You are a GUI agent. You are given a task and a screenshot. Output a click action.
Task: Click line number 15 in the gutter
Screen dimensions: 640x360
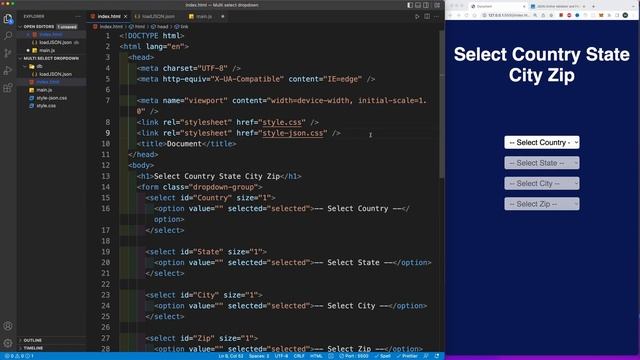pos(106,198)
